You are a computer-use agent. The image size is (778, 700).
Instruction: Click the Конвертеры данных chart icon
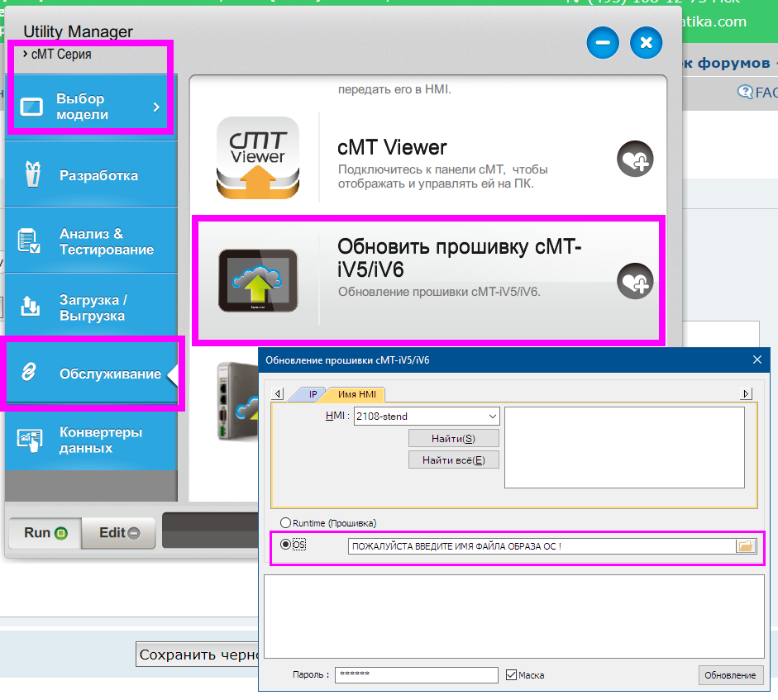30,440
